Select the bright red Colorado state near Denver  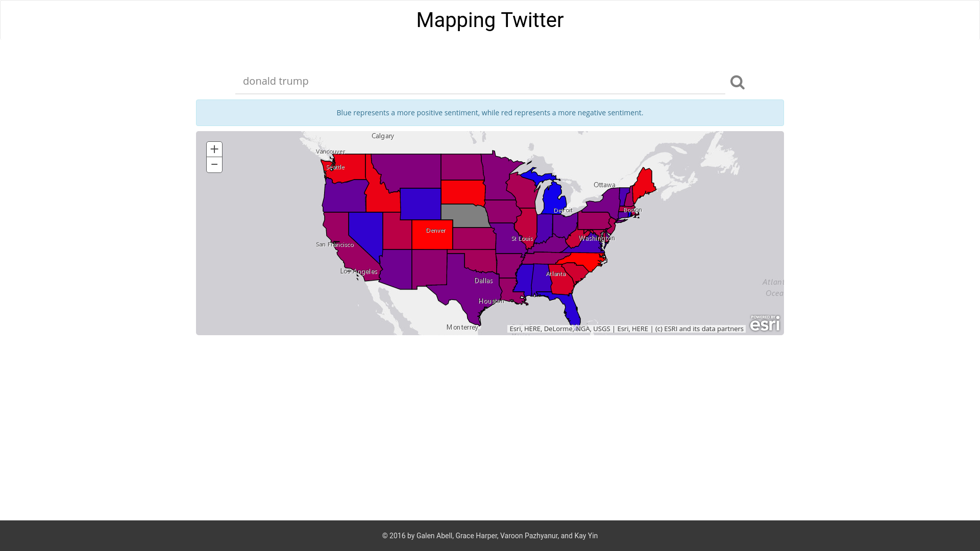(x=432, y=240)
